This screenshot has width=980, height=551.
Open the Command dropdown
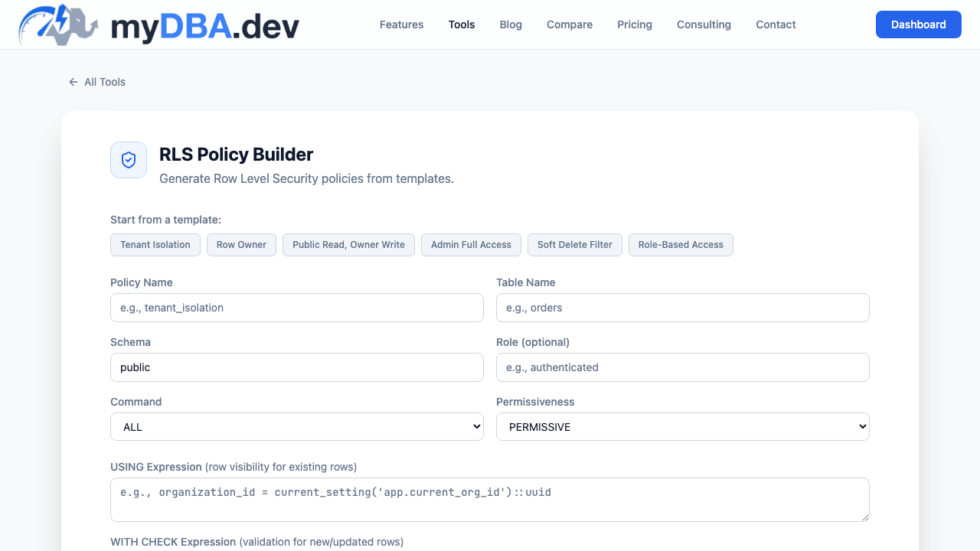(x=297, y=427)
